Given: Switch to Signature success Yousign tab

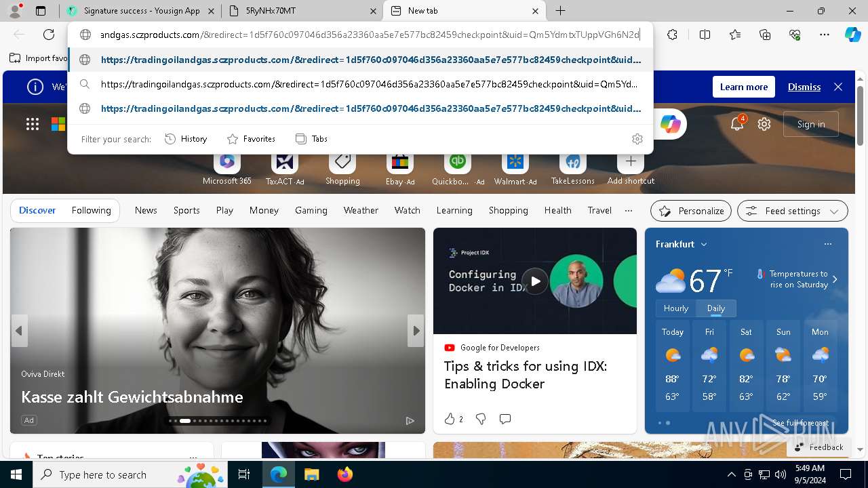Looking at the screenshot, I should click(140, 11).
